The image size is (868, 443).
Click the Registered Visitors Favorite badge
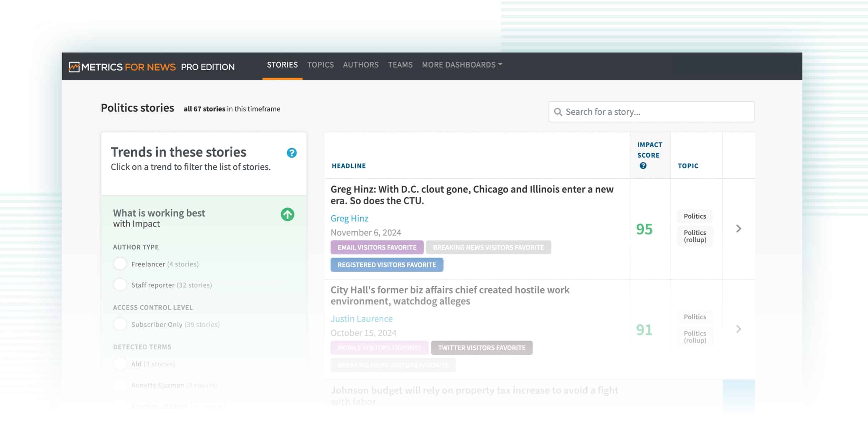pos(387,265)
